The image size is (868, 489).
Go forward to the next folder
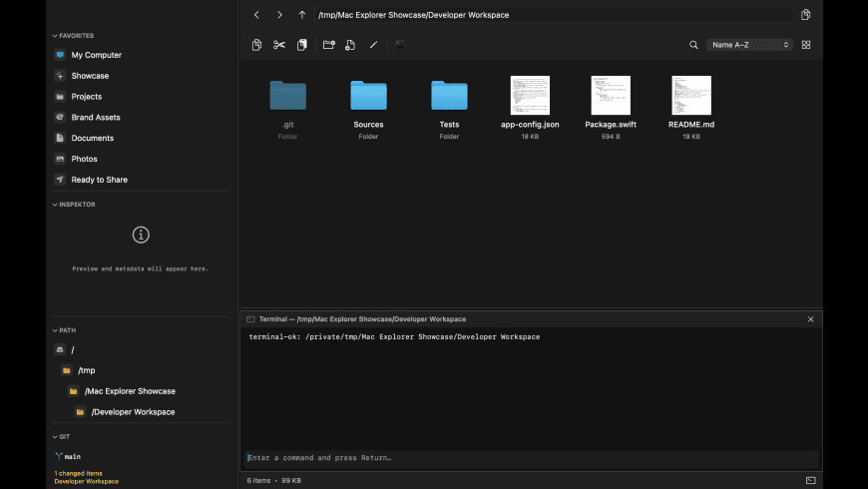tap(279, 15)
